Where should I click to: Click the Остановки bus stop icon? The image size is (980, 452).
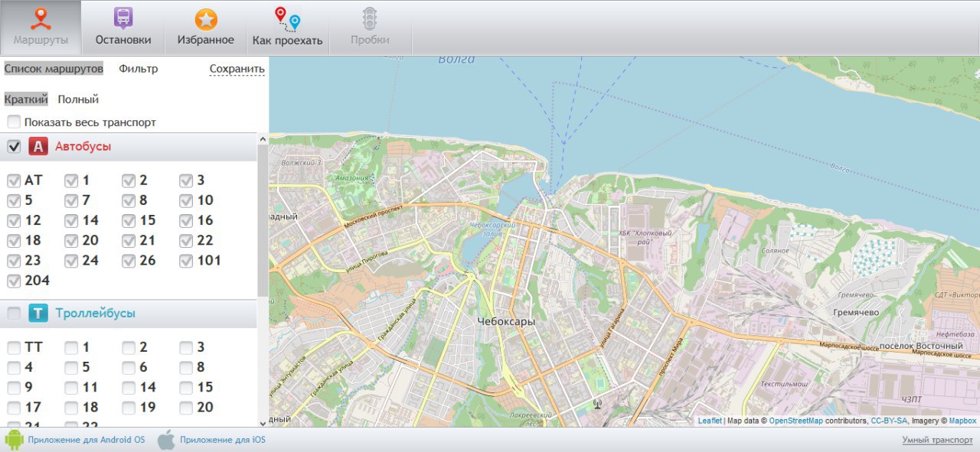(x=122, y=18)
